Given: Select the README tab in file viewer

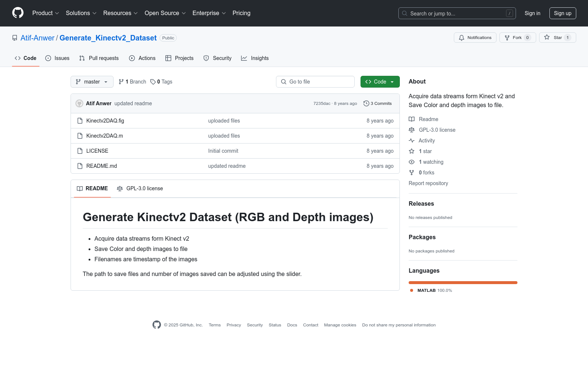Looking at the screenshot, I should tap(92, 188).
